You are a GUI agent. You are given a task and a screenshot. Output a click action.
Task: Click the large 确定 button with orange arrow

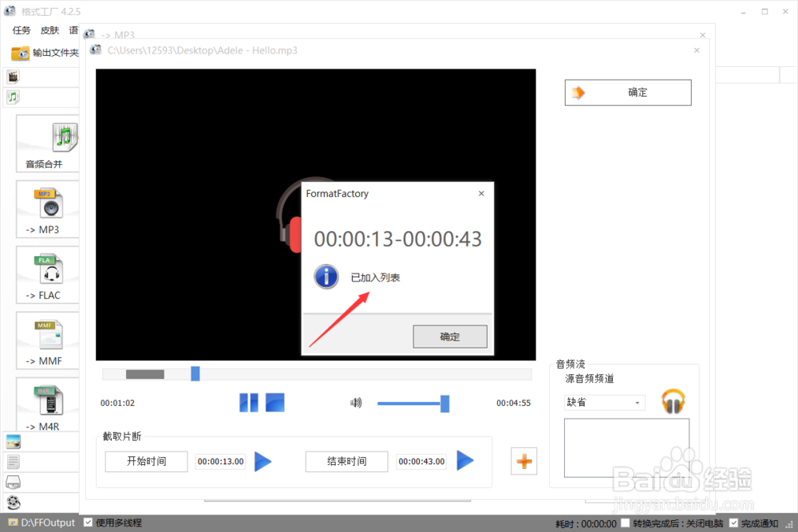[x=628, y=93]
